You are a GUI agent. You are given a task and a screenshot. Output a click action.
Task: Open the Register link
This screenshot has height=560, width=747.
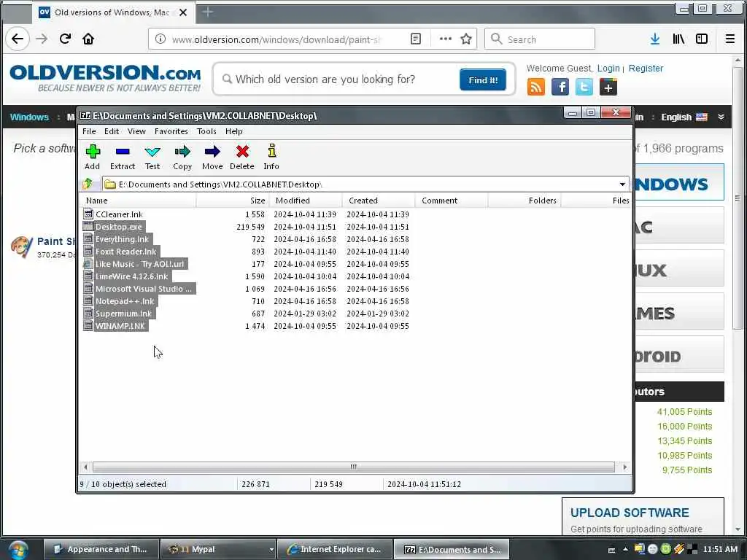tap(646, 68)
